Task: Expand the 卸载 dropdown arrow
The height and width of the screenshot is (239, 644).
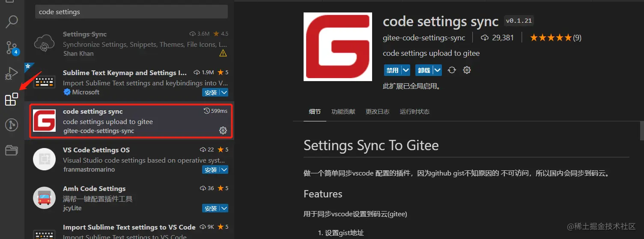Action: (x=437, y=70)
